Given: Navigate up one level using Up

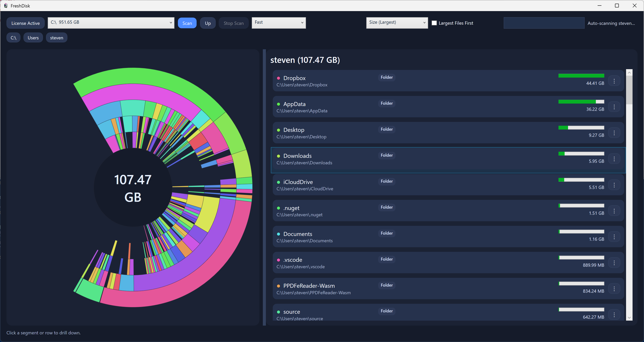Looking at the screenshot, I should [208, 23].
